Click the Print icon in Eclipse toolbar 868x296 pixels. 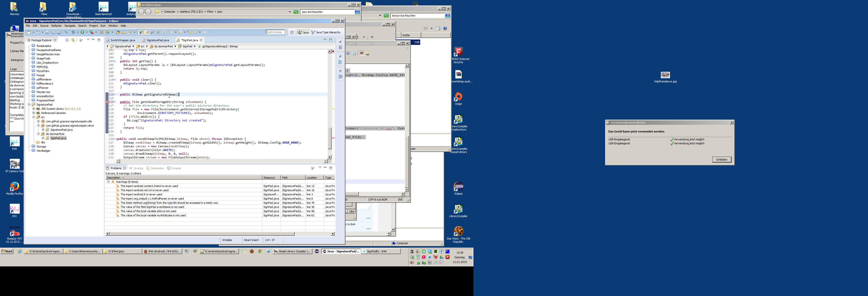(x=59, y=32)
